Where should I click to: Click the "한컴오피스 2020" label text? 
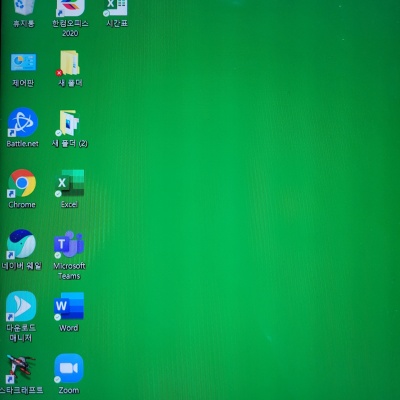[70, 28]
